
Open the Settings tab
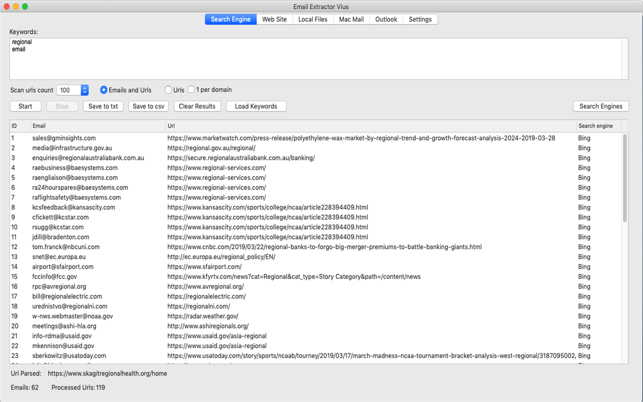pyautogui.click(x=420, y=19)
